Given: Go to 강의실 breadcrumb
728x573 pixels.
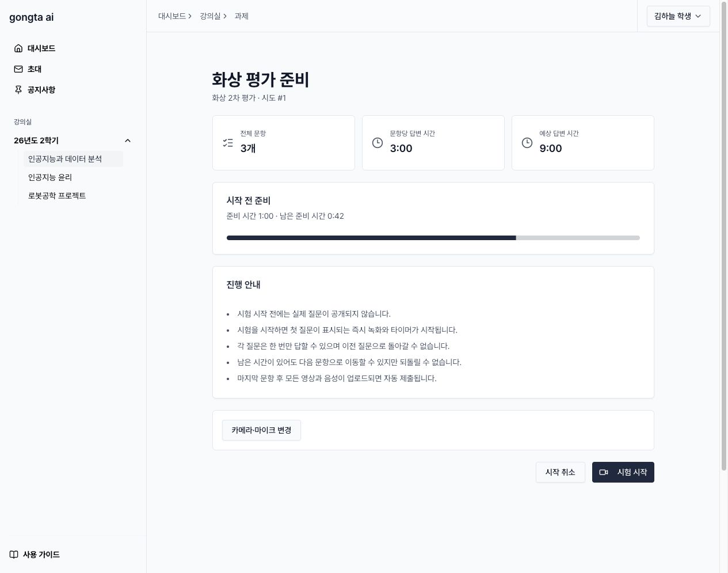Looking at the screenshot, I should pyautogui.click(x=210, y=16).
